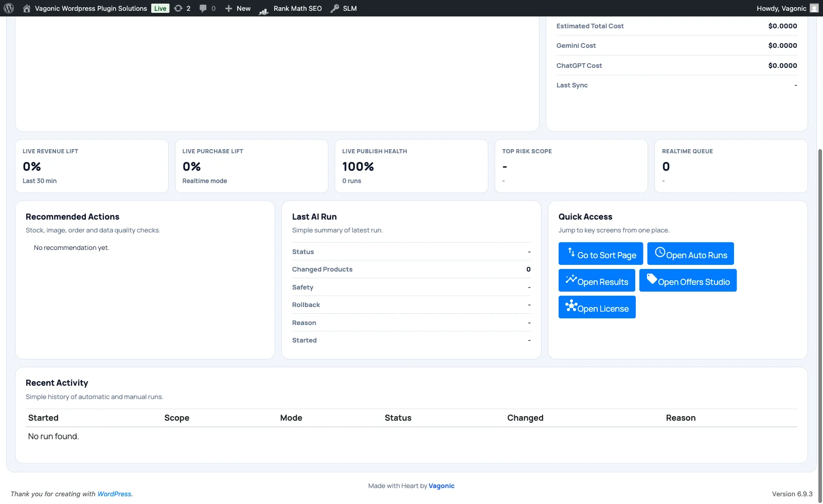Click the ChatGPT Cost row
The image size is (823, 504).
click(x=677, y=65)
